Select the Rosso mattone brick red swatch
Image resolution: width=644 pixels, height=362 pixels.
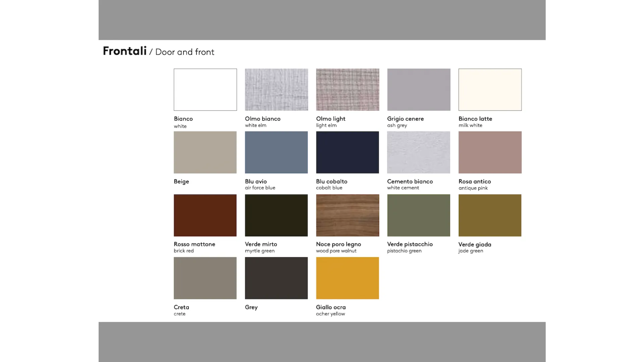[x=205, y=215]
